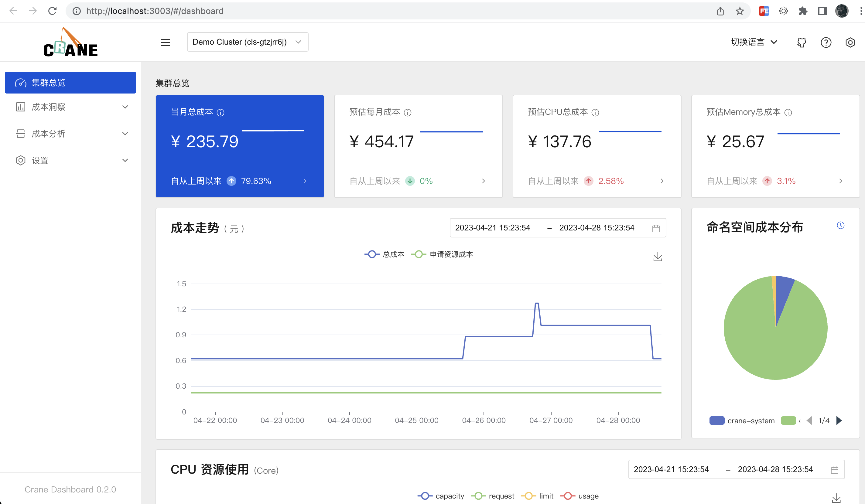This screenshot has width=865, height=504.
Task: Download the 成本走势 chart image
Action: [657, 256]
